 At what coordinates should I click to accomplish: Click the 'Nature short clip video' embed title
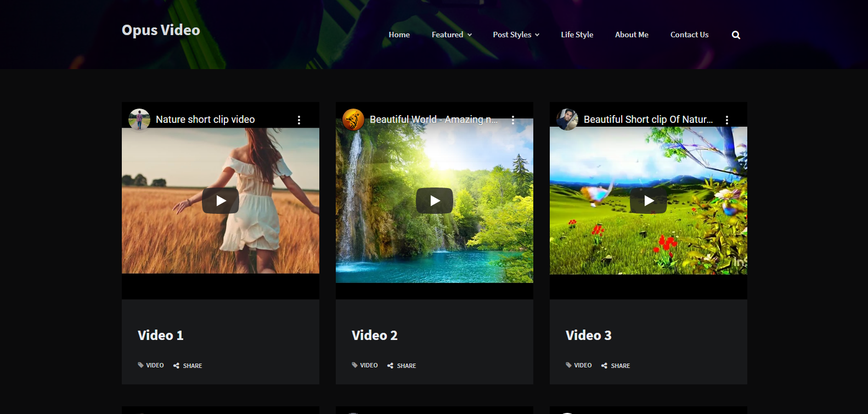click(x=205, y=120)
